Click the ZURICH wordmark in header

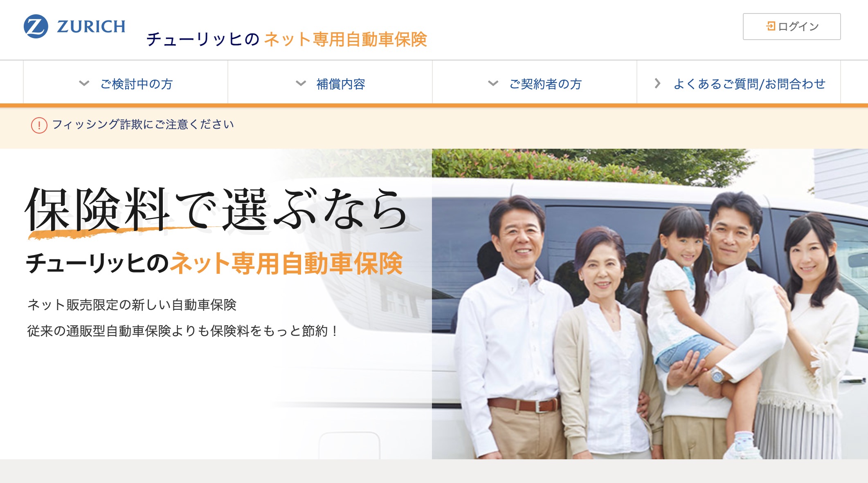tap(91, 27)
